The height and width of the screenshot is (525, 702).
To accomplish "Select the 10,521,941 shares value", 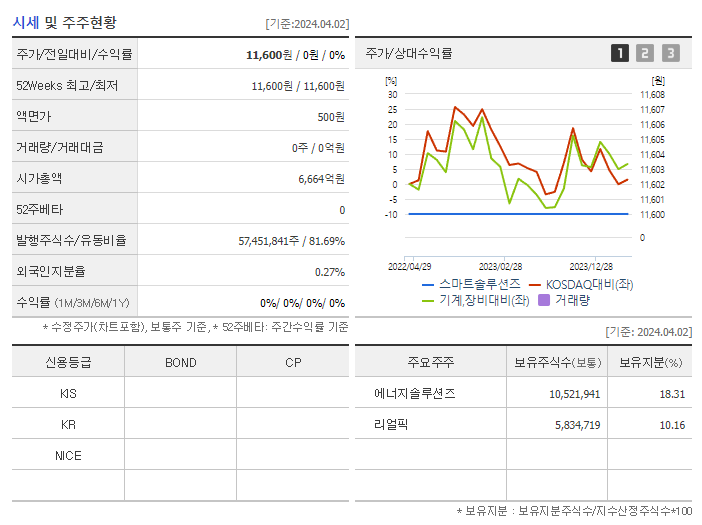I will point(574,394).
